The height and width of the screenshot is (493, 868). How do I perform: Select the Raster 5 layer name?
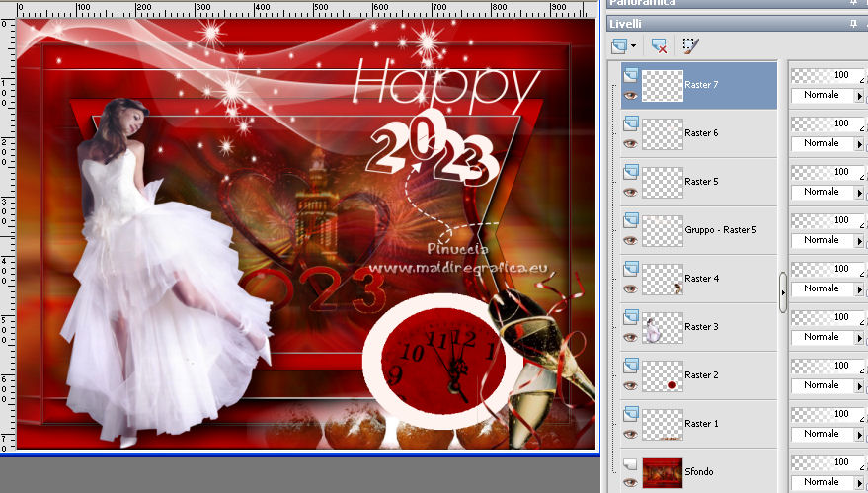click(x=701, y=181)
